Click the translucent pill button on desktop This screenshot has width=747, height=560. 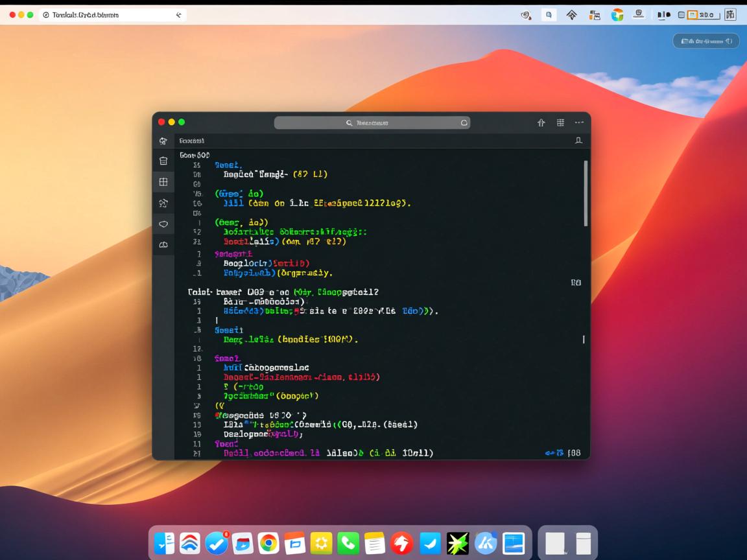coord(705,41)
